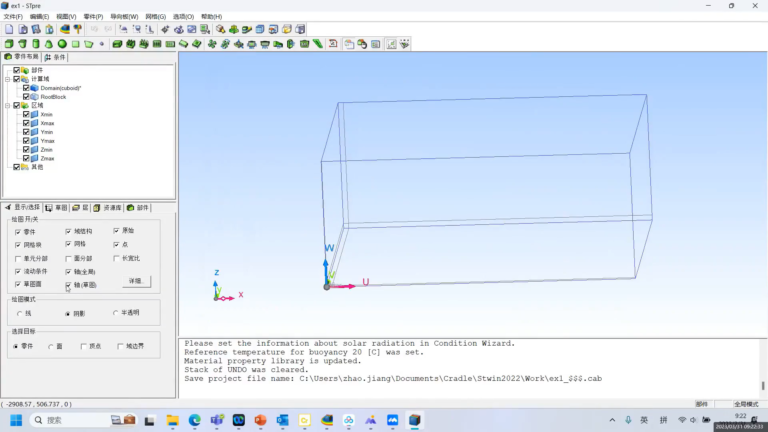Toggle the RootBlock checkbox

point(26,97)
